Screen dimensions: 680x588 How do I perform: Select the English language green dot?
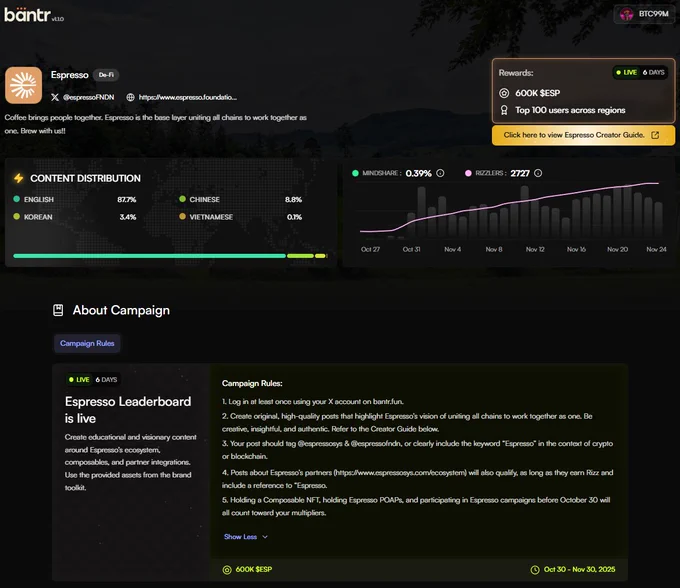[x=16, y=199]
